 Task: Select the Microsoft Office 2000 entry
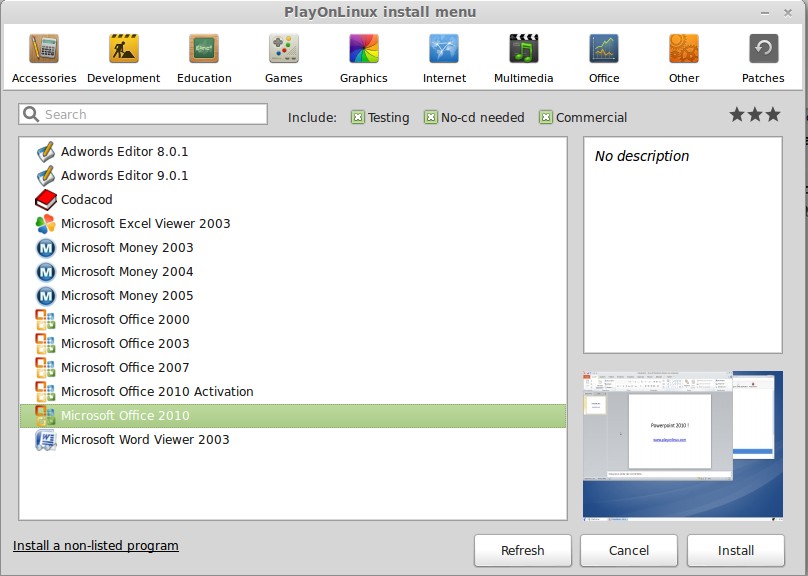[293, 319]
